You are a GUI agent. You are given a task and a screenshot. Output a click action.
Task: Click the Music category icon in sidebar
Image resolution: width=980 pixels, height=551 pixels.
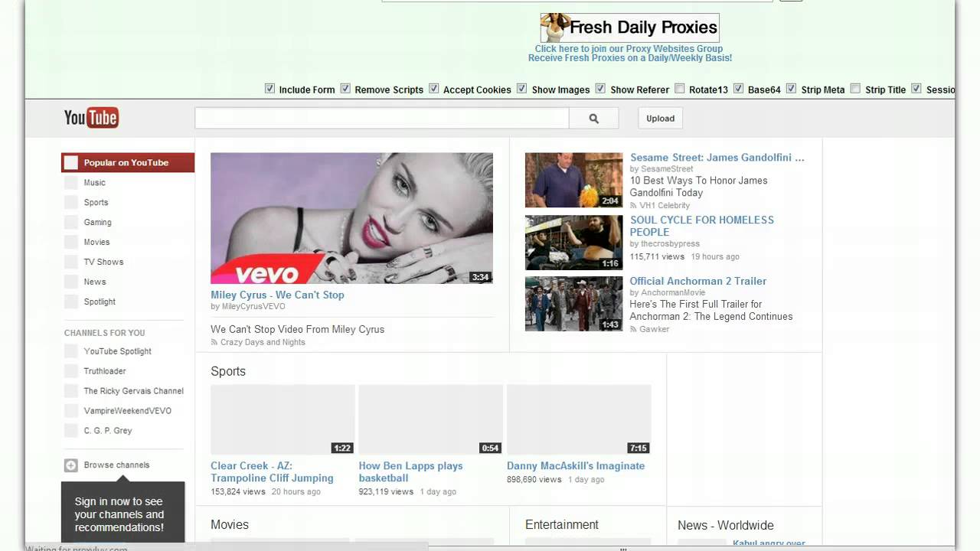point(71,183)
